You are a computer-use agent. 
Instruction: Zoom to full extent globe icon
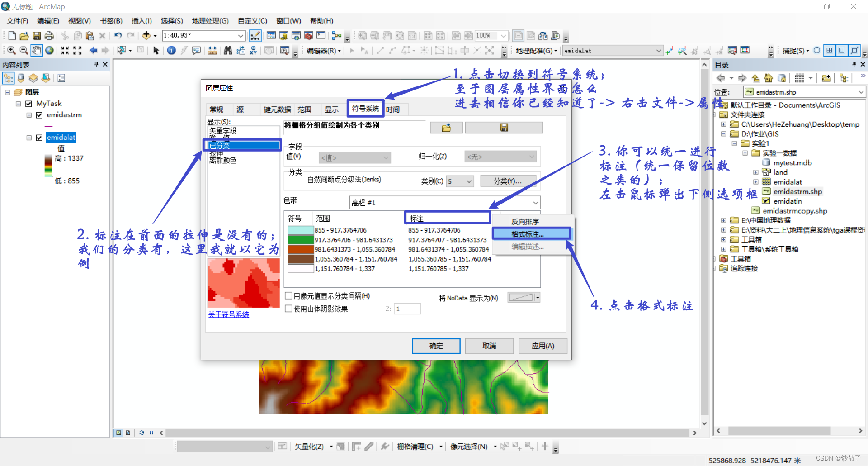tap(49, 51)
